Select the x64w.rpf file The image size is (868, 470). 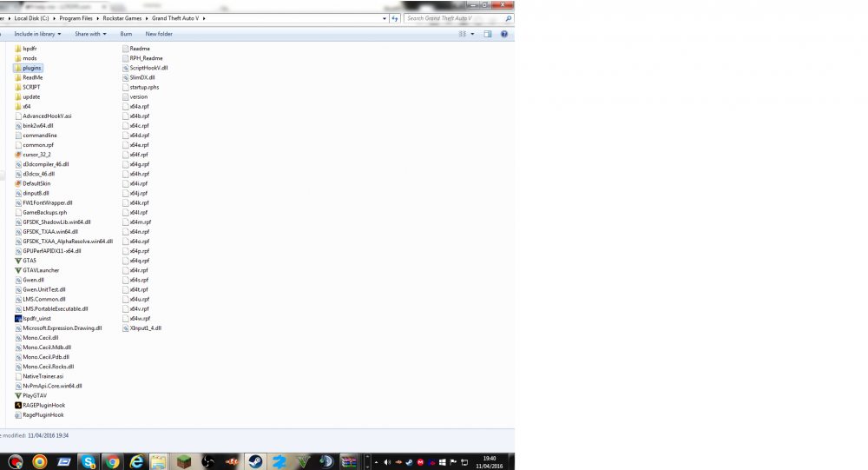point(136,318)
